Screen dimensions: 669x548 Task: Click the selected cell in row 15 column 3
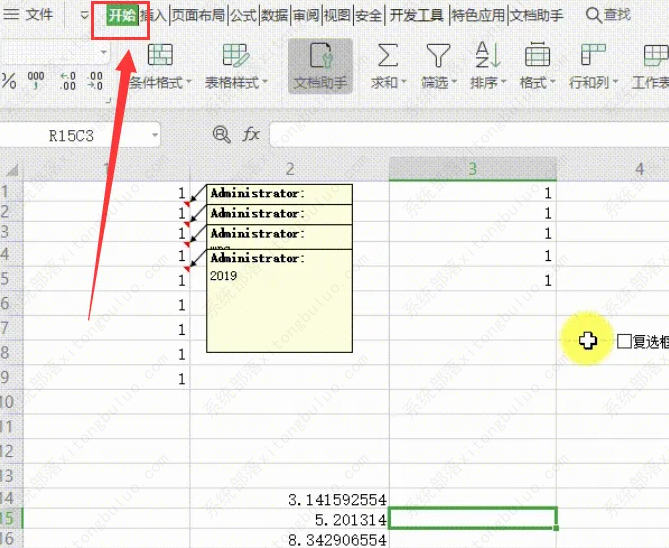tap(473, 518)
